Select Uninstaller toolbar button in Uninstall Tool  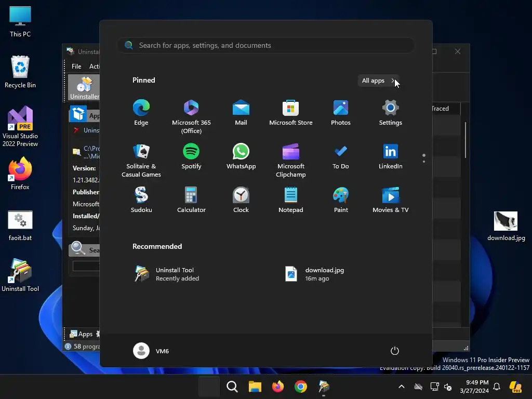pos(85,87)
